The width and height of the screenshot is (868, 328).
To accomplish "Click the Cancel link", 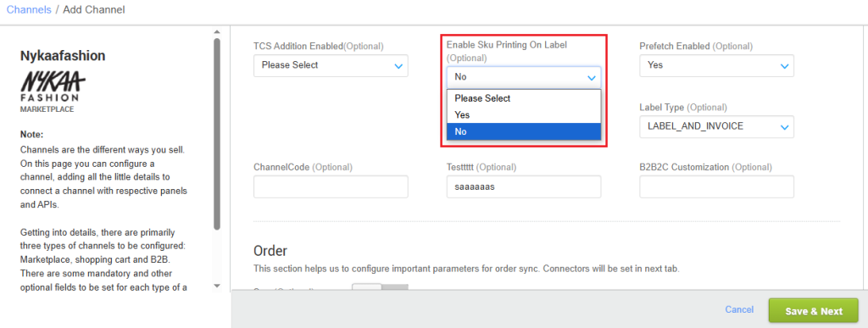I will [x=739, y=309].
